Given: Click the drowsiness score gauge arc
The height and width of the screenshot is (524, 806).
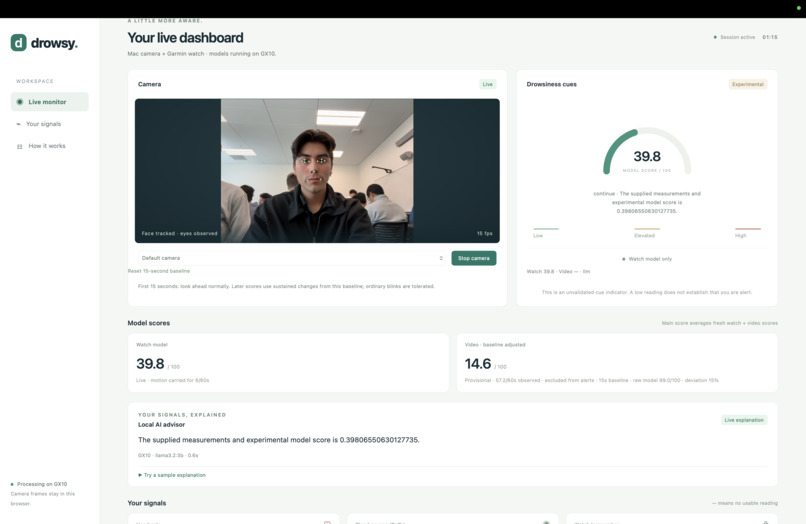Looking at the screenshot, I should 647,151.
